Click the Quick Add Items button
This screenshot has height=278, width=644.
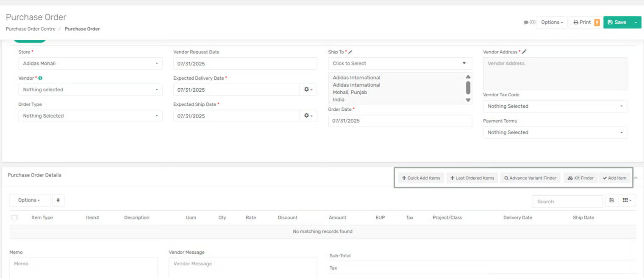tap(421, 178)
